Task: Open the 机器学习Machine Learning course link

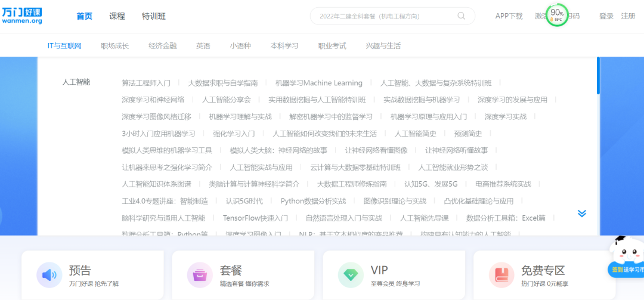Action: tap(318, 83)
